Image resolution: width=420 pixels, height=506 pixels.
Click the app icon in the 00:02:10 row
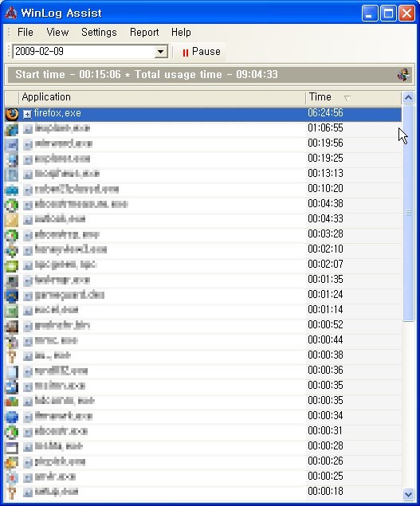(12, 250)
